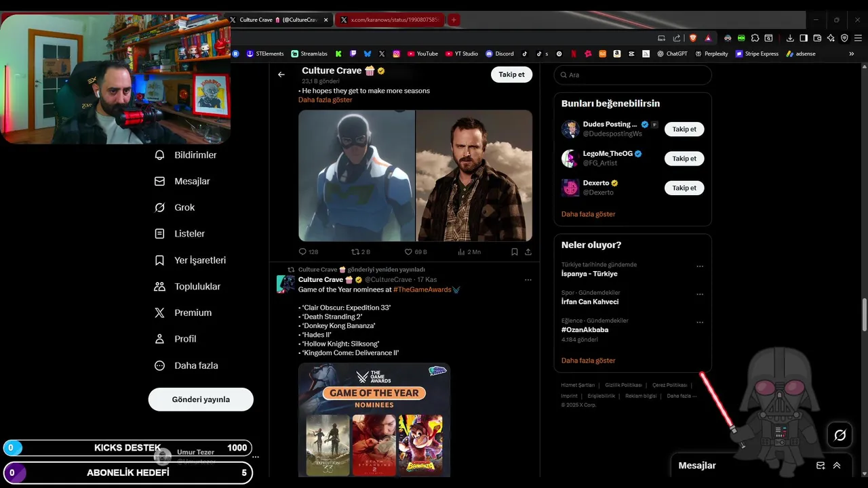This screenshot has width=868, height=488.
Task: View analytics showing 2 Mn views
Action: tap(469, 251)
